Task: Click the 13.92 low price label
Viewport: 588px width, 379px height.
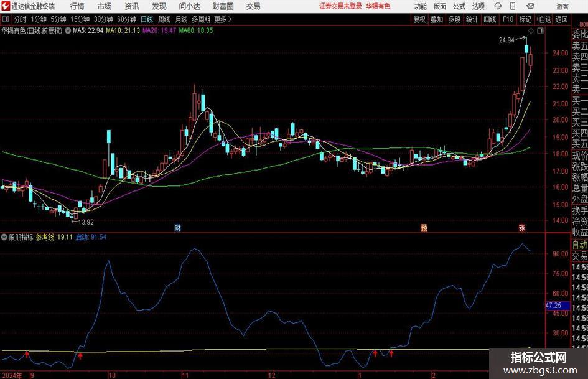Action: pyautogui.click(x=86, y=222)
